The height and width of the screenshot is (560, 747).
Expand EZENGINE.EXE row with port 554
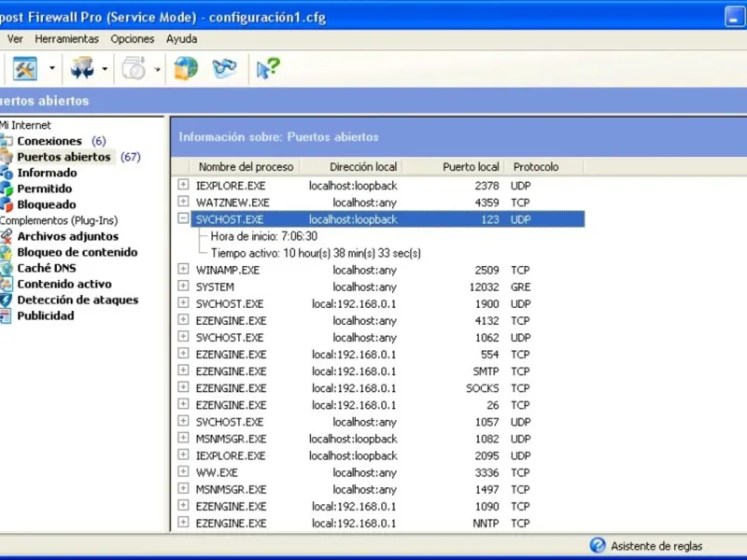pyautogui.click(x=183, y=354)
